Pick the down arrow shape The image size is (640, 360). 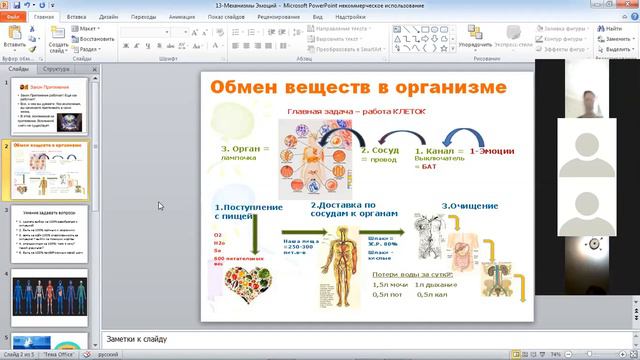pos(435,39)
